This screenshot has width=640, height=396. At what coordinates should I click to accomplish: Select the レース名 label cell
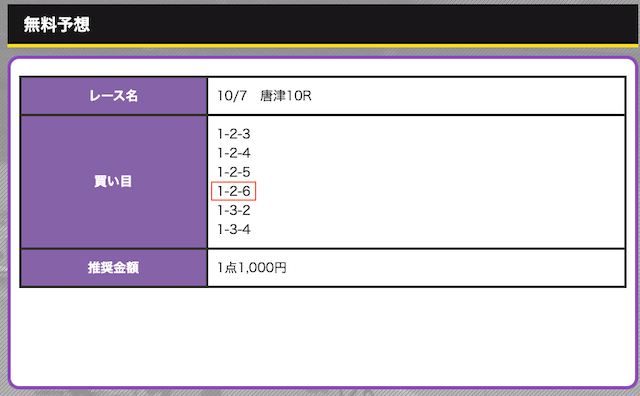pos(113,96)
